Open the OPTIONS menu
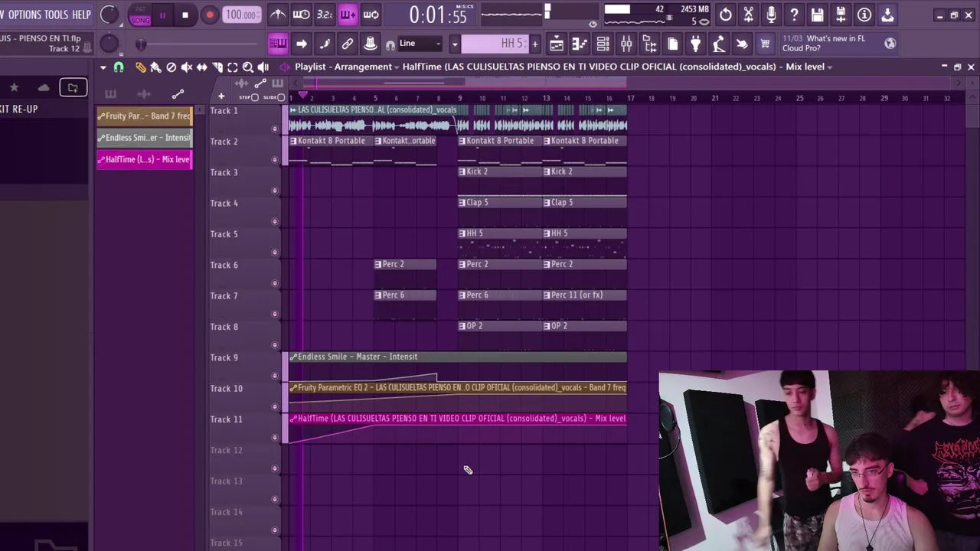Image resolution: width=980 pixels, height=551 pixels. [x=24, y=15]
